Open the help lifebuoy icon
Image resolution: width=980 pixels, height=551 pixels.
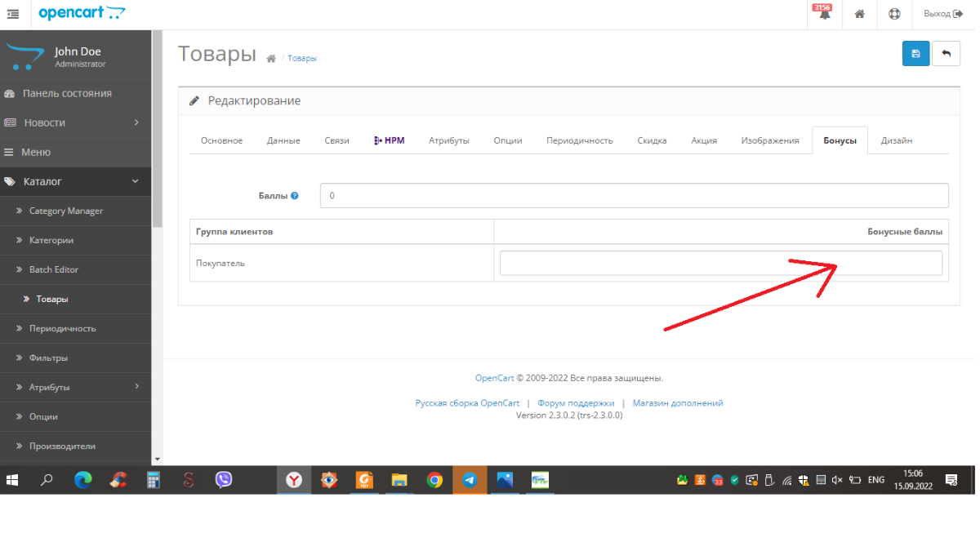coord(893,14)
